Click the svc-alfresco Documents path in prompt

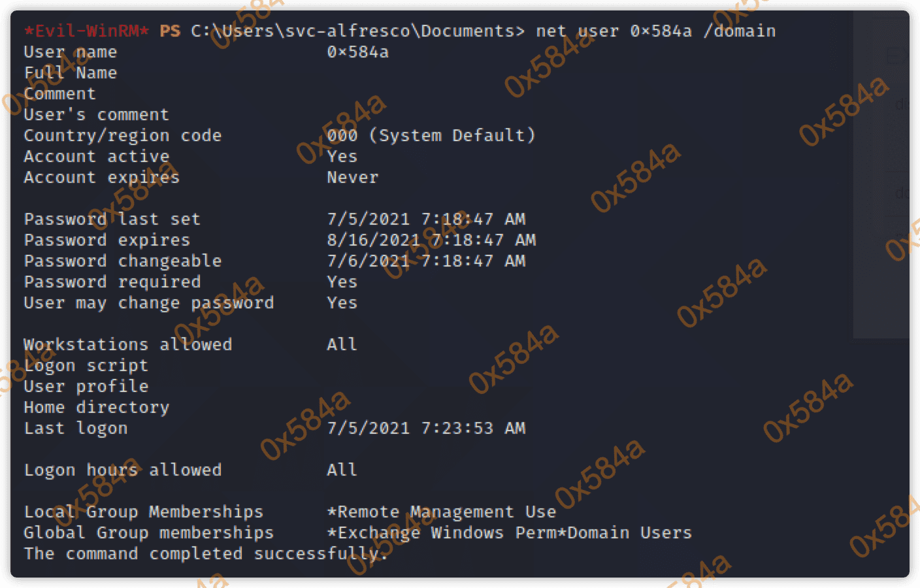357,31
